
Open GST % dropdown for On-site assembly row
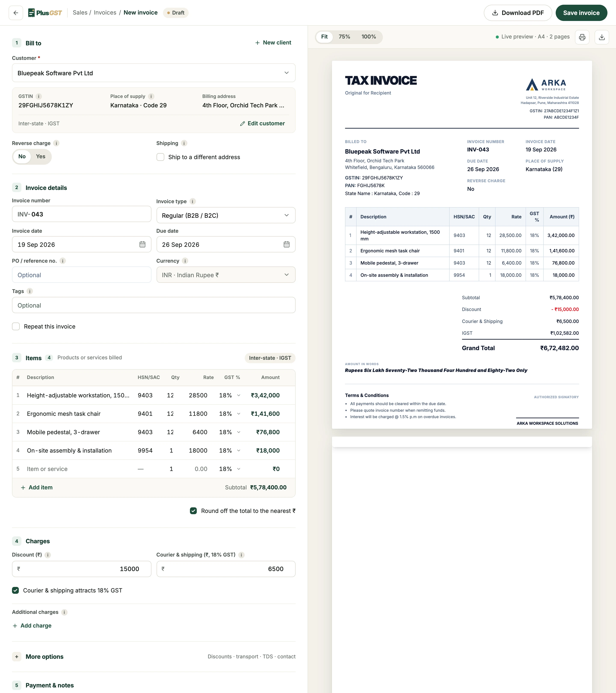coord(230,451)
